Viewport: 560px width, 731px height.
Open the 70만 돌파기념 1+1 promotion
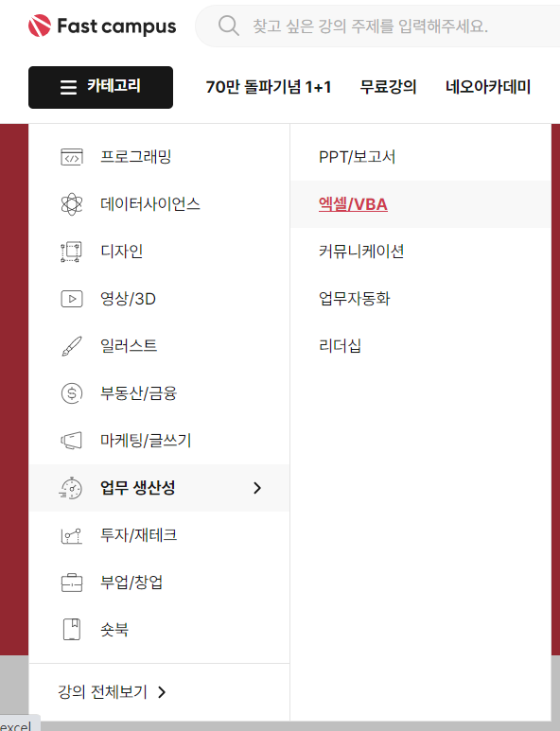tap(269, 87)
